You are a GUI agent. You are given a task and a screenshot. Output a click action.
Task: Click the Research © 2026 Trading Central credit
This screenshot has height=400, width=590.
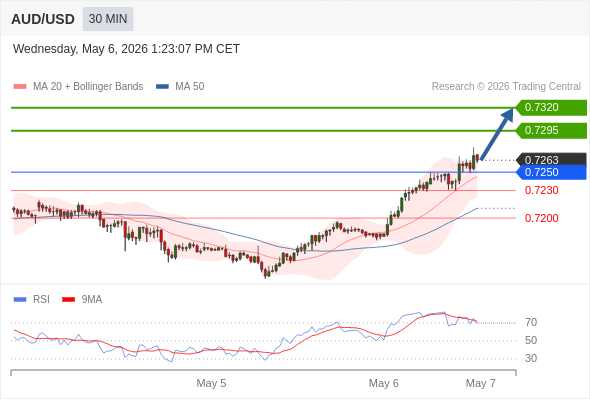[506, 87]
